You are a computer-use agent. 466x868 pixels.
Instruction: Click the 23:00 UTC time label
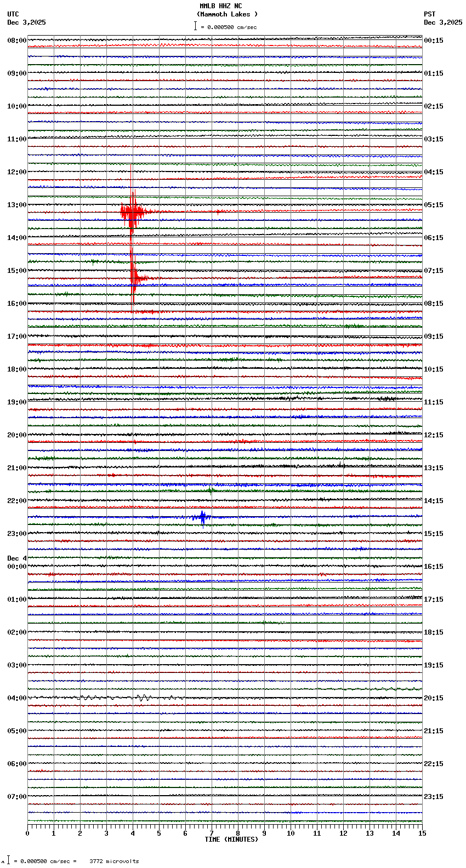click(x=16, y=534)
